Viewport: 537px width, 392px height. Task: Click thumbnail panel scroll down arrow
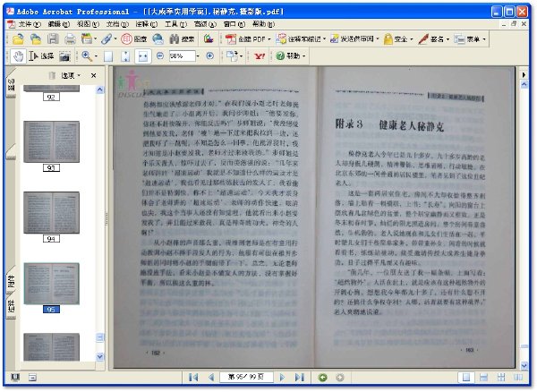pos(100,357)
